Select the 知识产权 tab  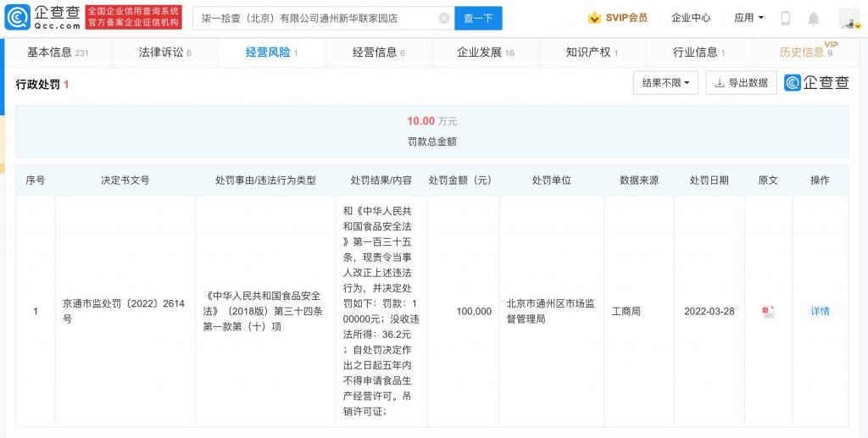pos(592,53)
